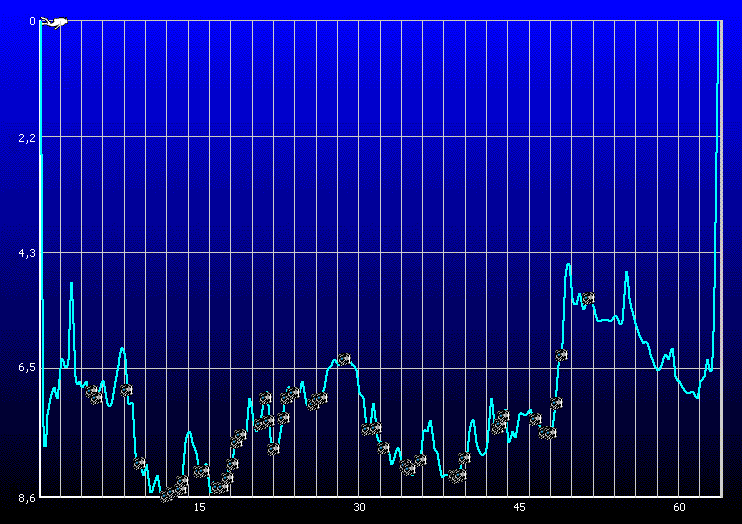Click the lone camera marker just after minute 8

(x=126, y=390)
